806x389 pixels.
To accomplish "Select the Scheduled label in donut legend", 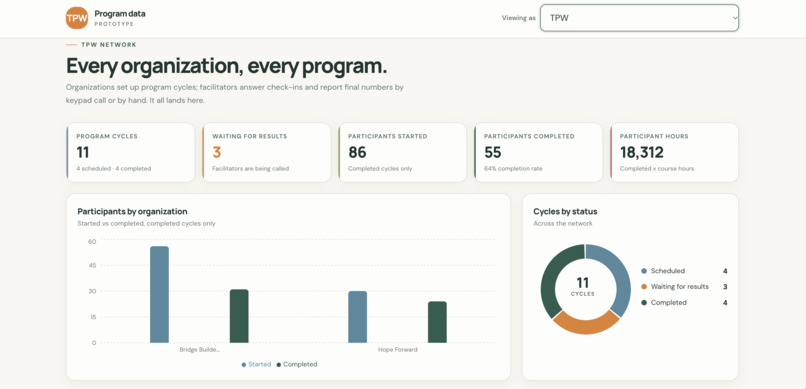I will pyautogui.click(x=668, y=271).
